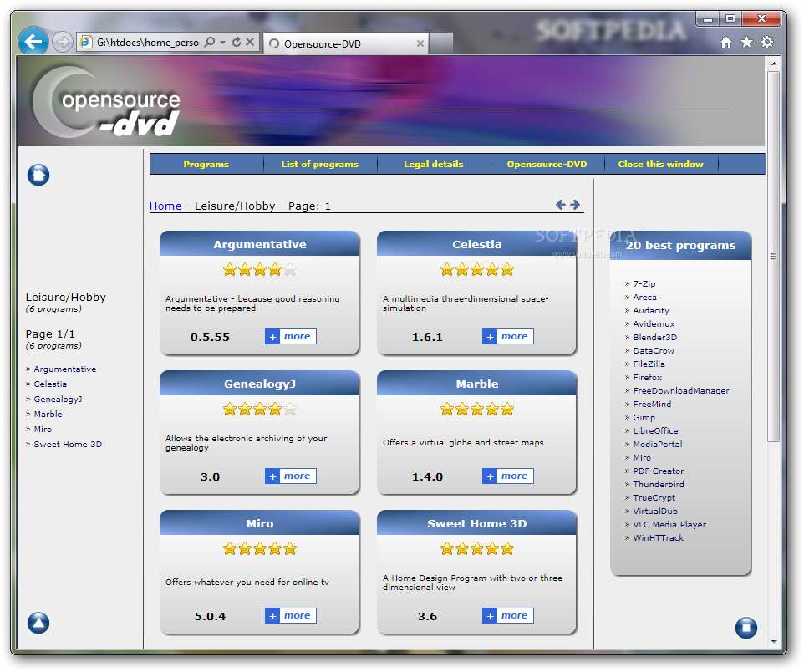The height and width of the screenshot is (672, 804).
Task: Open Blender3D in 20 best programs
Action: (x=654, y=337)
